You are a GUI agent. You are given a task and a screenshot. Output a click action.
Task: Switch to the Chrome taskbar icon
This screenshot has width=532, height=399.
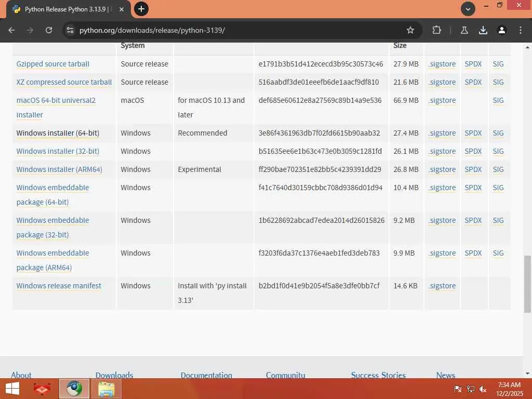74,389
